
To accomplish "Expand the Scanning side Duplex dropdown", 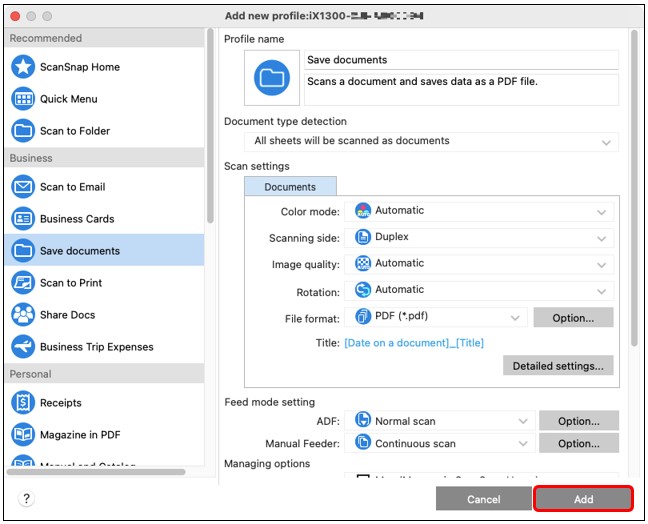I will point(479,238).
